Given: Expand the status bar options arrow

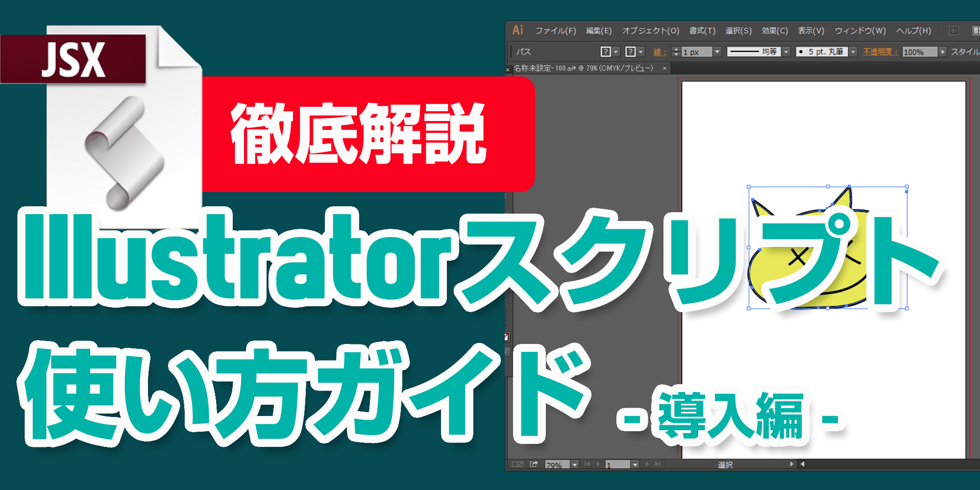Looking at the screenshot, I should [791, 464].
